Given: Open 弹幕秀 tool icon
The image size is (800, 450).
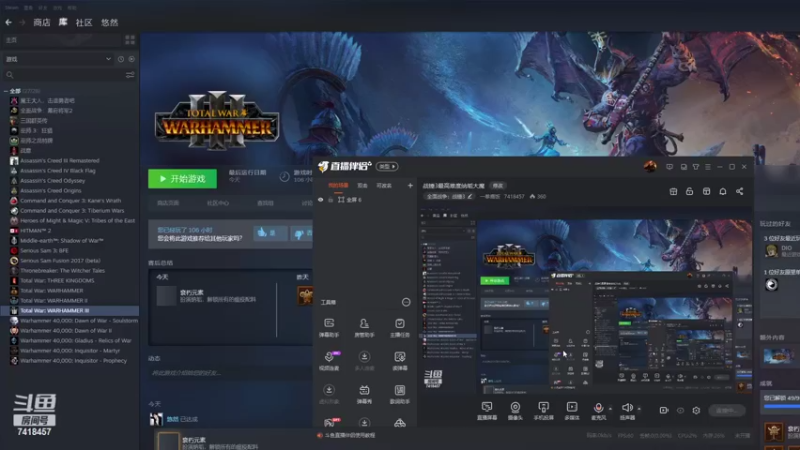Looking at the screenshot, I should point(364,394).
